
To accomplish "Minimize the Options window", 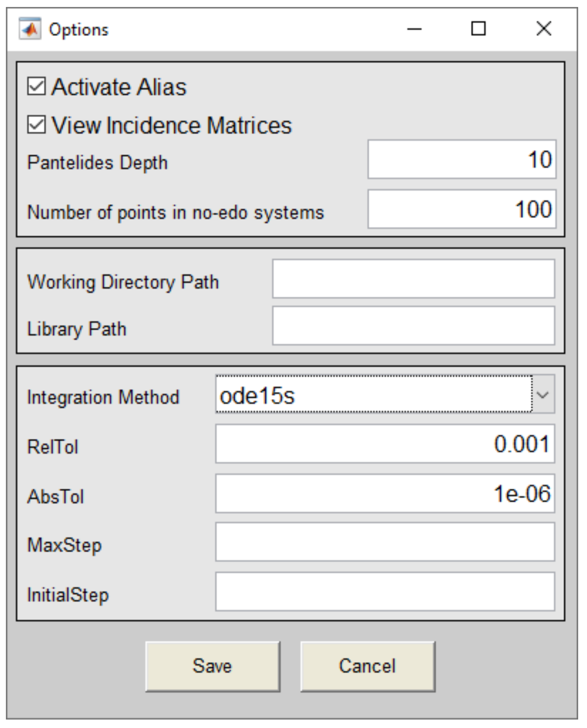I will 414,29.
